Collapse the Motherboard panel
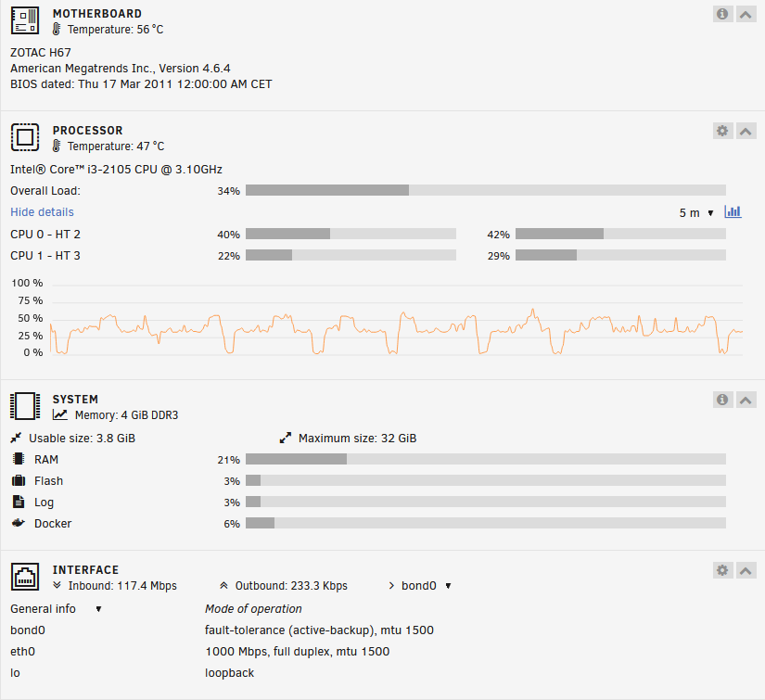 tap(746, 14)
